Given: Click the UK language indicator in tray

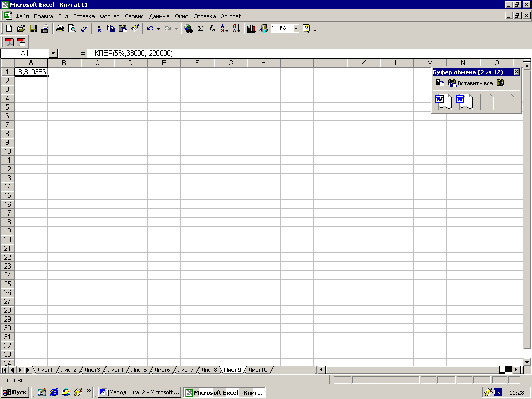Looking at the screenshot, I should pos(497,392).
